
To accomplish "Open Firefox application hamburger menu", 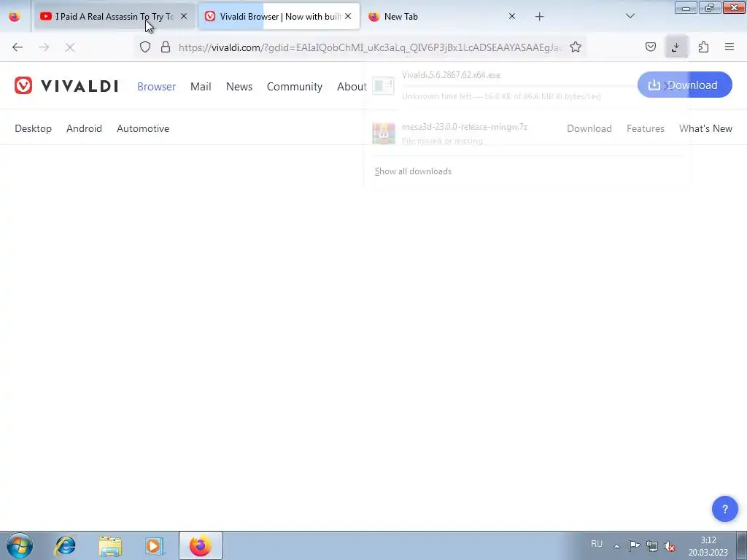I will coord(729,47).
